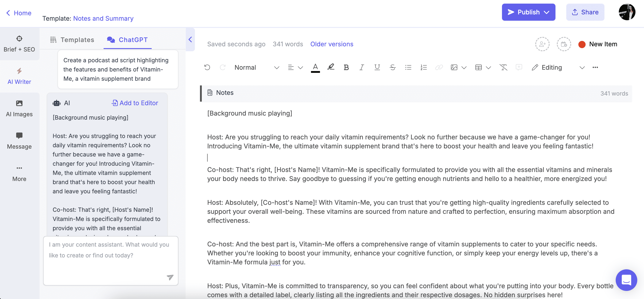Image resolution: width=644 pixels, height=299 pixels.
Task: Toggle italic formatting
Action: point(362,67)
